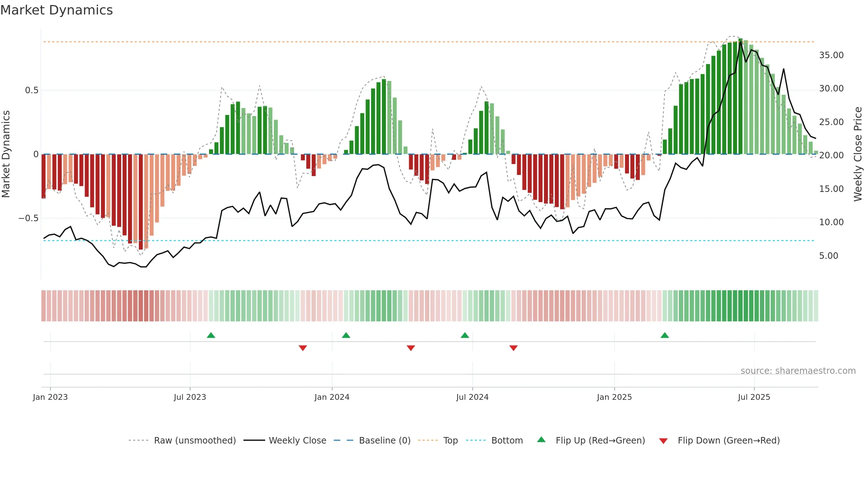
Task: Click the 25.00 price axis label
Action: point(831,122)
